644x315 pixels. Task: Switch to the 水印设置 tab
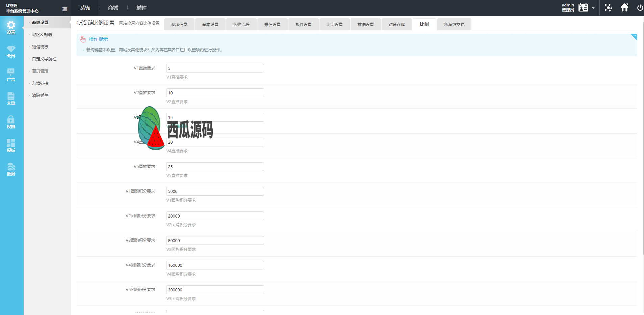(x=335, y=24)
